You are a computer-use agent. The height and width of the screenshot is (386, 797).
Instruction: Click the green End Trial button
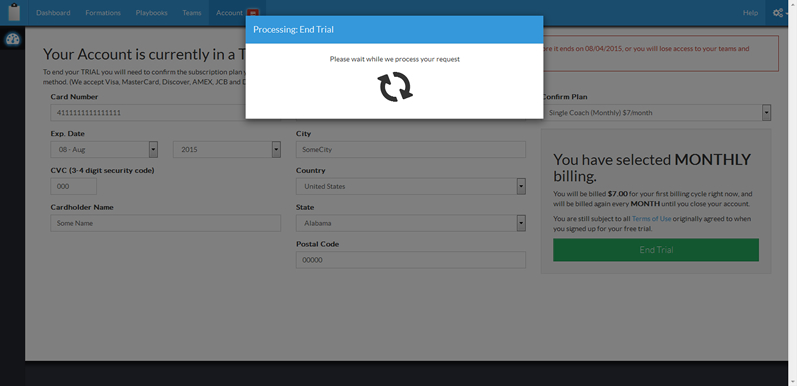tap(656, 250)
